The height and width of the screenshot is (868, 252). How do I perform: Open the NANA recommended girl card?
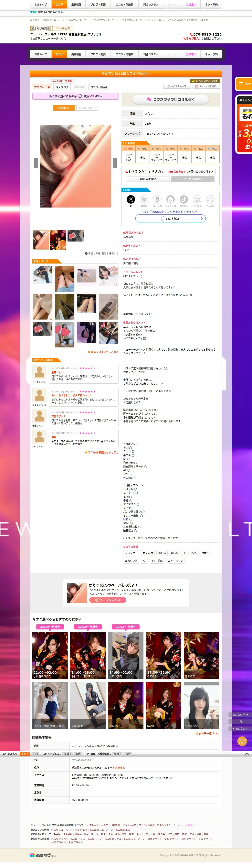tap(163, 705)
